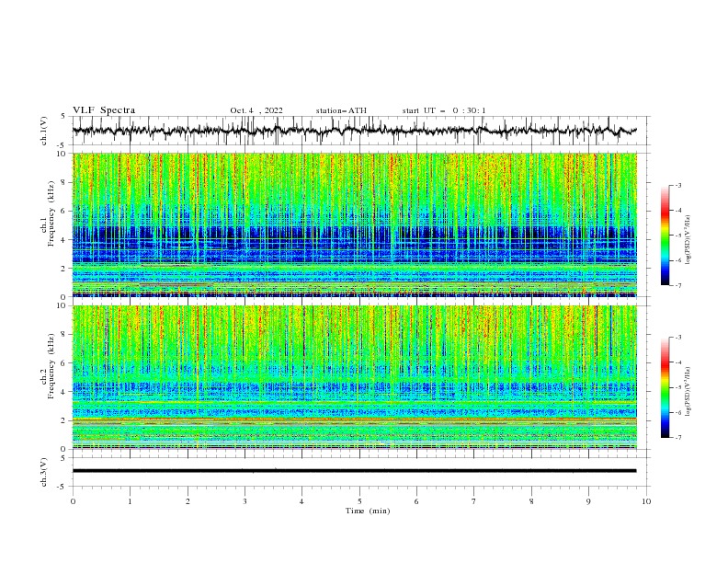728x563 pixels.
Task: Click the time axis tick label '3'
Action: [245, 501]
